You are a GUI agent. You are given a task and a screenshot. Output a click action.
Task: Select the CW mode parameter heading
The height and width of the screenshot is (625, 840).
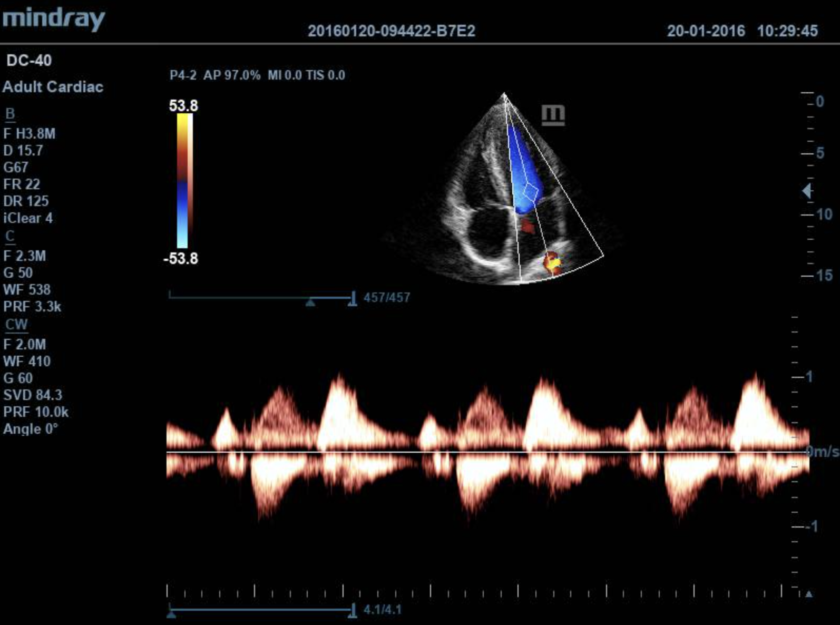point(16,325)
